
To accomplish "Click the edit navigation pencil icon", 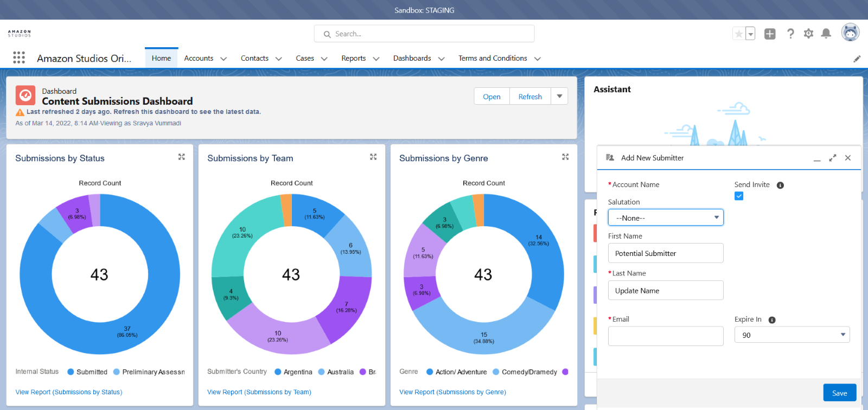I will point(857,59).
